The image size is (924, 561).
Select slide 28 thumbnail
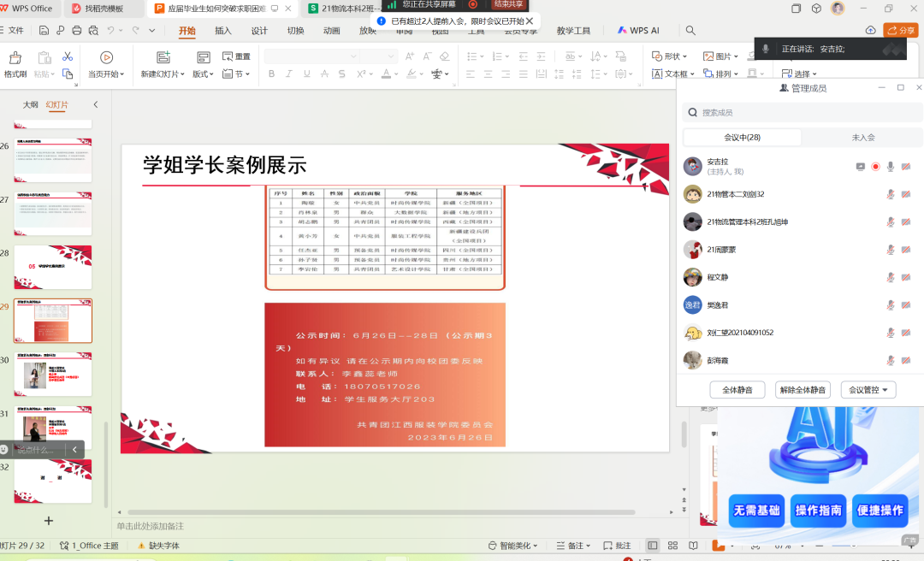[53, 267]
